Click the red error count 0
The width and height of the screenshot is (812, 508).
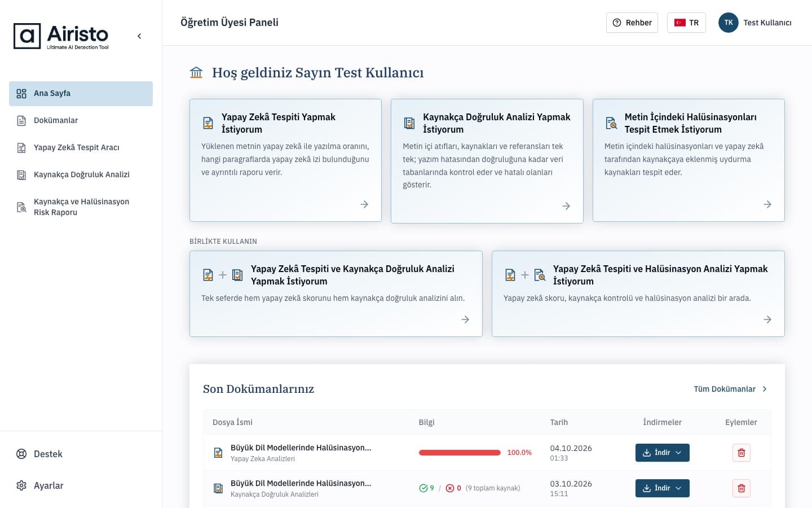coord(453,488)
